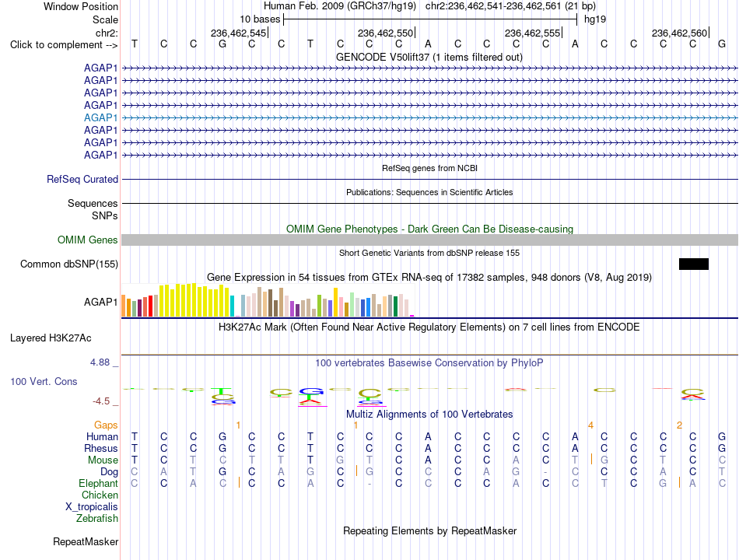Image resolution: width=739 pixels, height=560 pixels.
Task: Select the black dbSNP variant block
Action: 694,264
